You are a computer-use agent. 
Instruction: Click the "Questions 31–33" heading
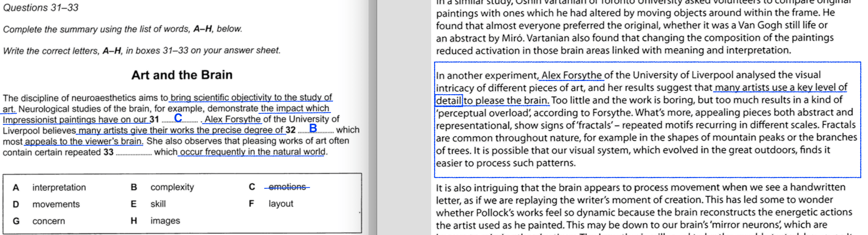41,8
